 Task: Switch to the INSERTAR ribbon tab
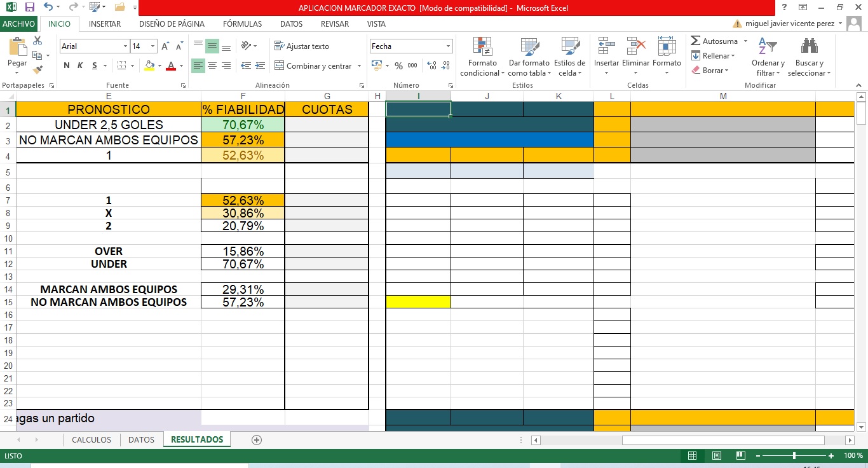105,24
